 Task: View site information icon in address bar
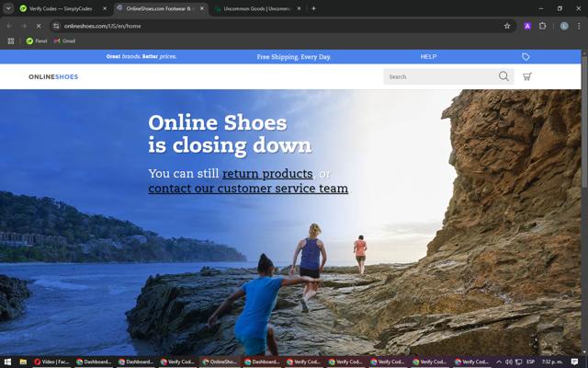pyautogui.click(x=56, y=26)
